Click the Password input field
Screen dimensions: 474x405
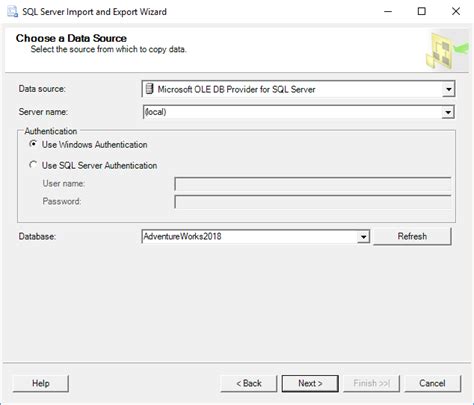(313, 202)
